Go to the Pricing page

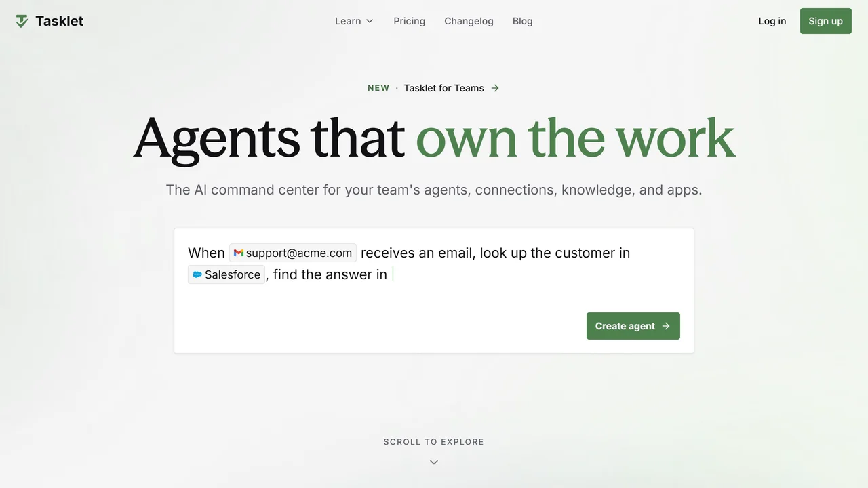(x=410, y=21)
